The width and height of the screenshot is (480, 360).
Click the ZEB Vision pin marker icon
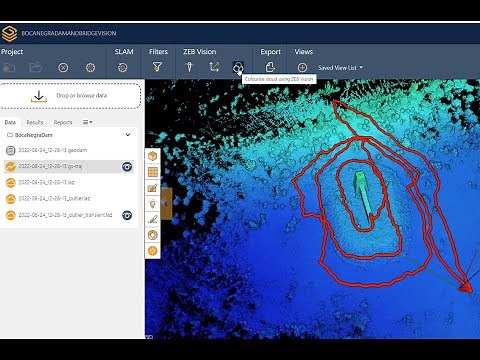(x=189, y=67)
